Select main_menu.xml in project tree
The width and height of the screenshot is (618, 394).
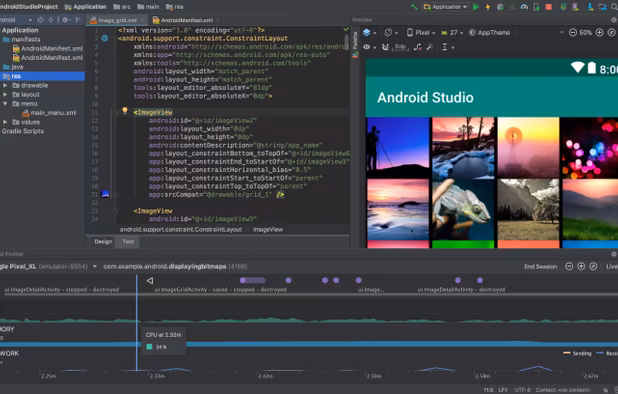coord(49,113)
